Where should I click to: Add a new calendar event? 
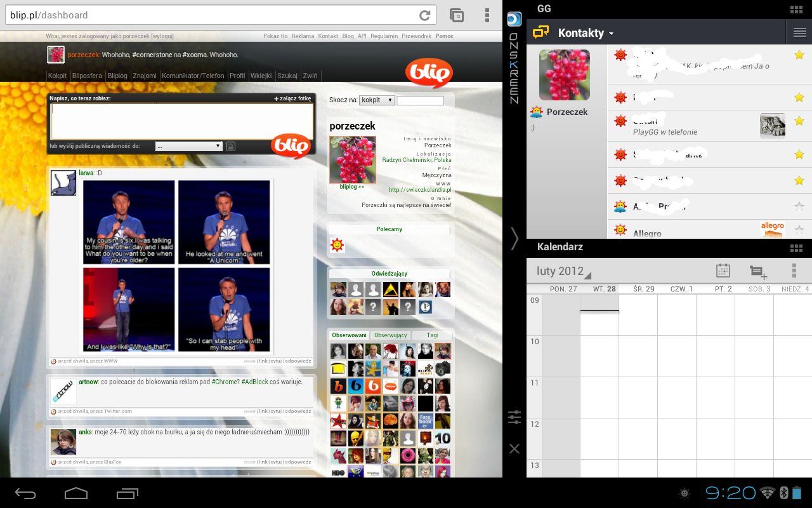click(x=758, y=272)
